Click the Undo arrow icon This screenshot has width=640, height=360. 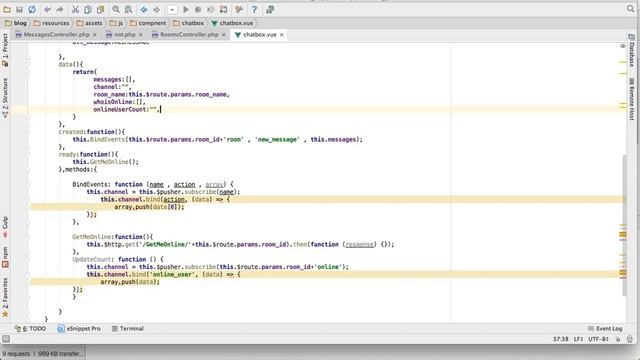click(48, 9)
